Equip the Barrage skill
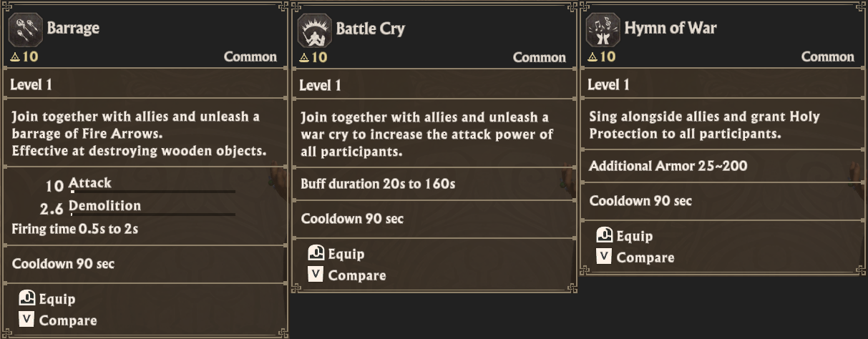The width and height of the screenshot is (868, 339). [57, 299]
